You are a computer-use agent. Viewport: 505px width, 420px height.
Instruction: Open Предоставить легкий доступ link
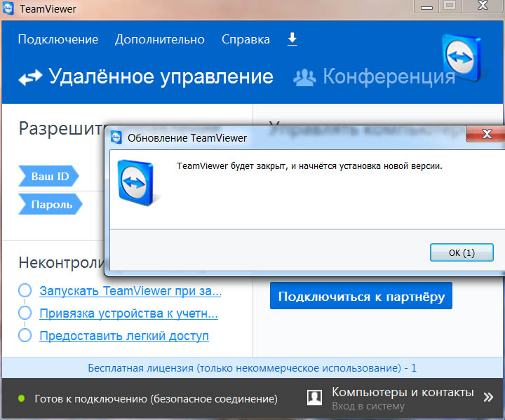tap(124, 336)
